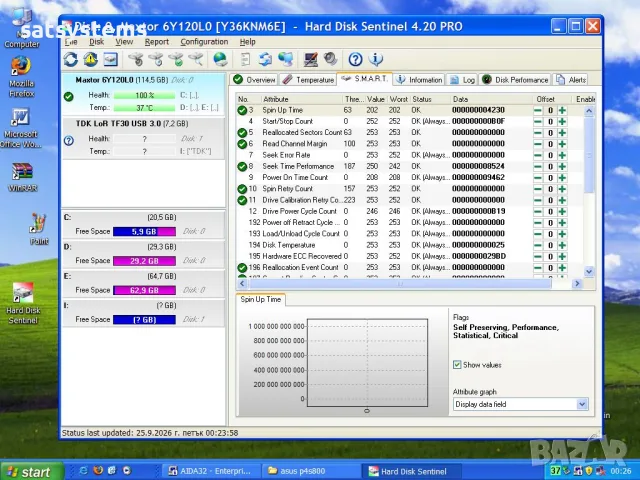Toggle green check on Read Channel Margin row

tap(242, 144)
